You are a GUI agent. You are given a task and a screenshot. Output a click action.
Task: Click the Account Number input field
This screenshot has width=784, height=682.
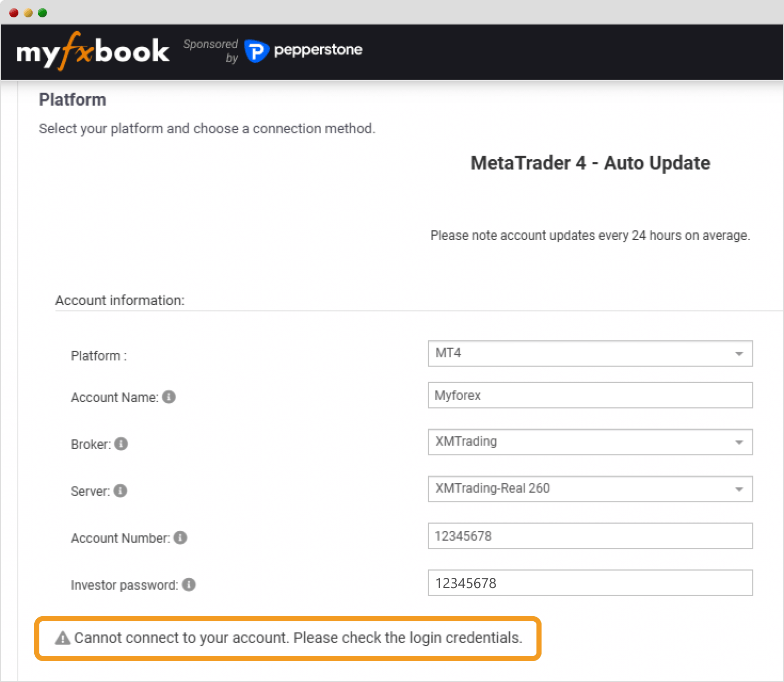(x=590, y=536)
